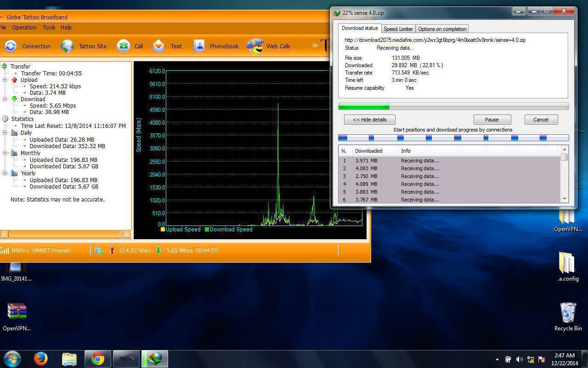Collapse the Monthly statistics node

[5, 153]
